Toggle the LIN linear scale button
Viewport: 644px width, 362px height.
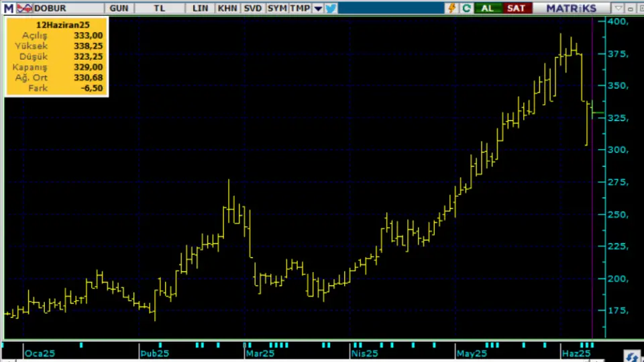point(200,8)
